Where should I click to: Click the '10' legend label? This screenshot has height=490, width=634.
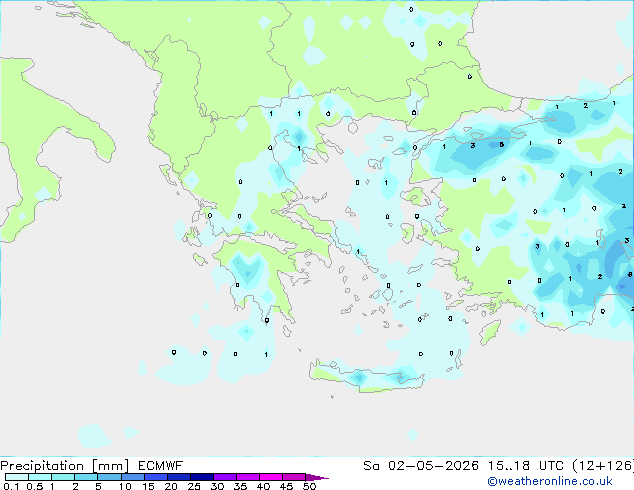(x=125, y=486)
